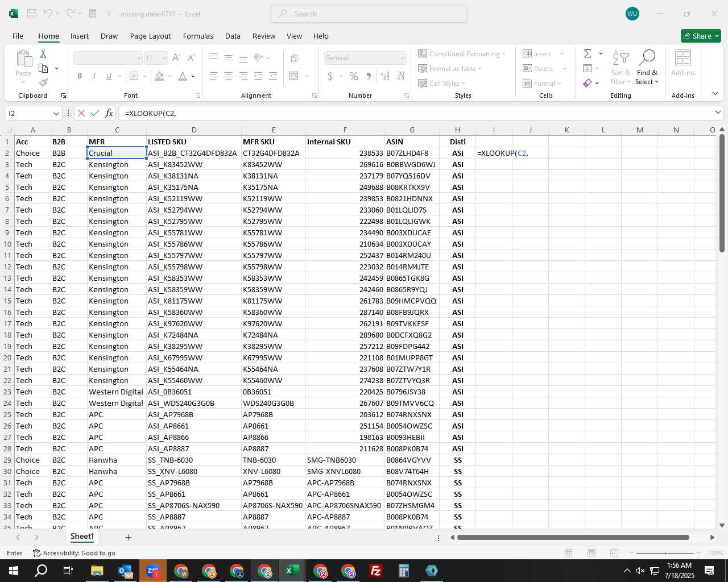Open Number Format General dropdown

403,58
